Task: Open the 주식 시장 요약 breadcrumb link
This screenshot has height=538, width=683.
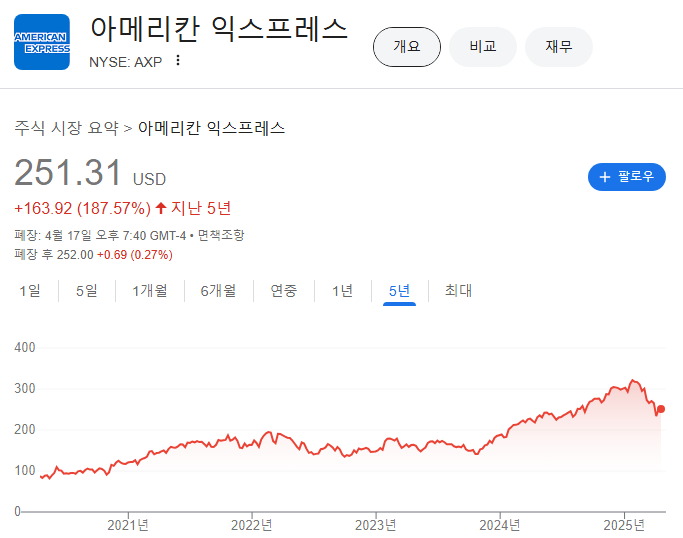Action: 66,128
